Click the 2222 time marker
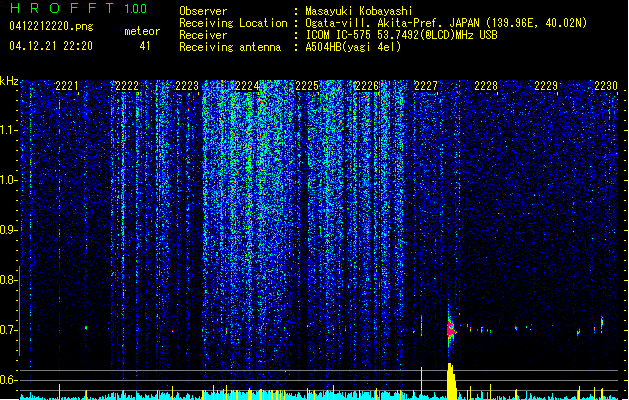The width and height of the screenshot is (629, 400). point(127,86)
